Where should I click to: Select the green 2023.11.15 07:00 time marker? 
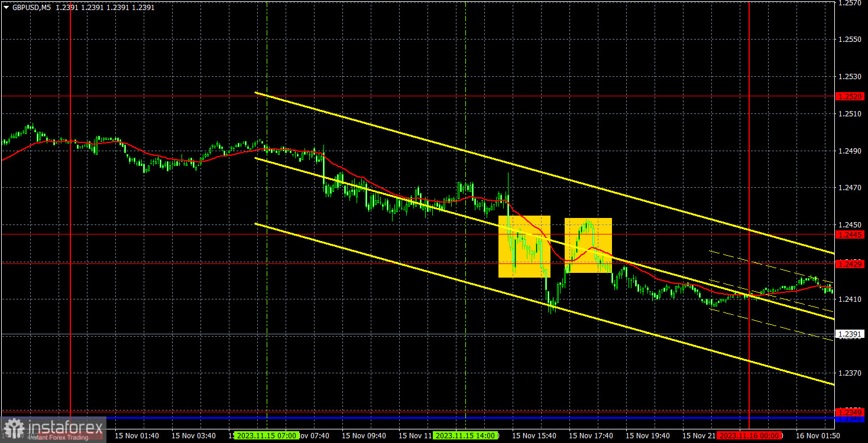pos(265,436)
